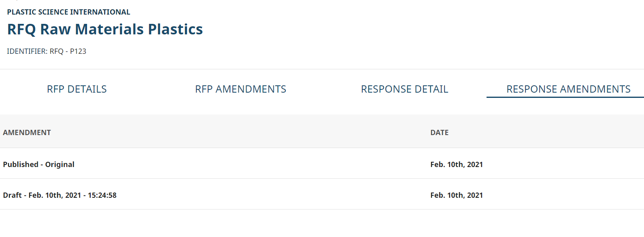Click the Plastic Science International organization name
The image size is (644, 237).
click(x=68, y=12)
